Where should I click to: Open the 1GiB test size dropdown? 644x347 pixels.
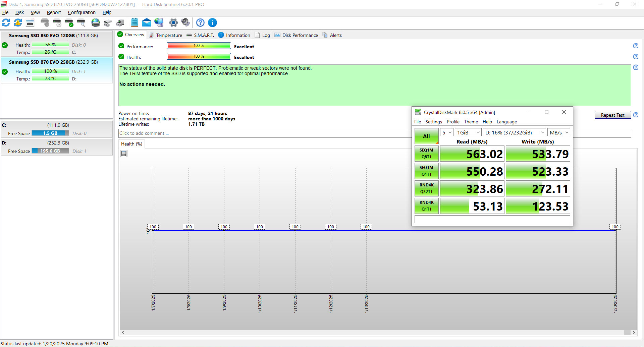468,132
